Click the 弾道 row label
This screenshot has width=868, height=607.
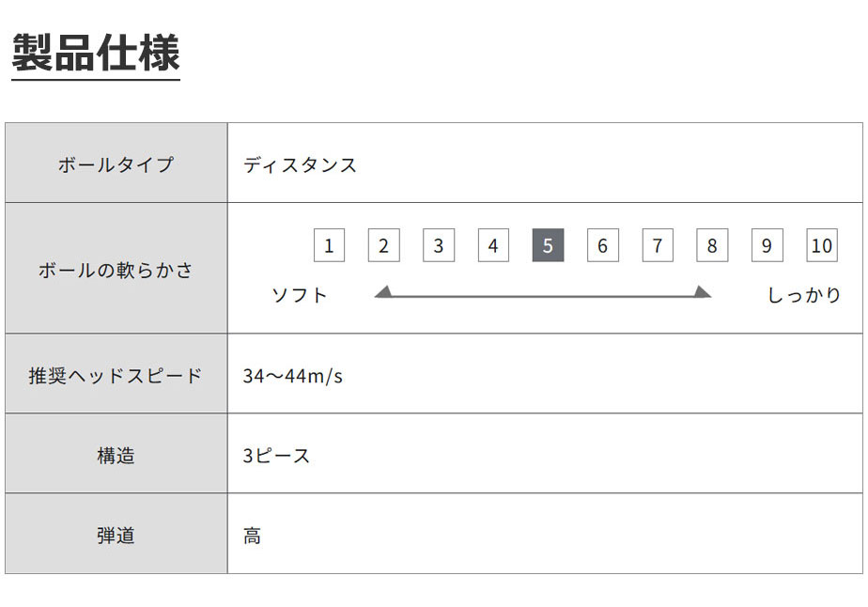[116, 536]
